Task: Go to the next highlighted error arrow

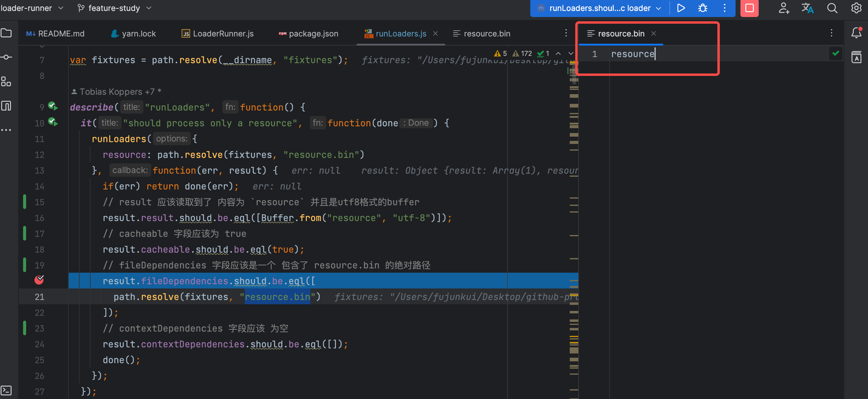Action: [570, 53]
